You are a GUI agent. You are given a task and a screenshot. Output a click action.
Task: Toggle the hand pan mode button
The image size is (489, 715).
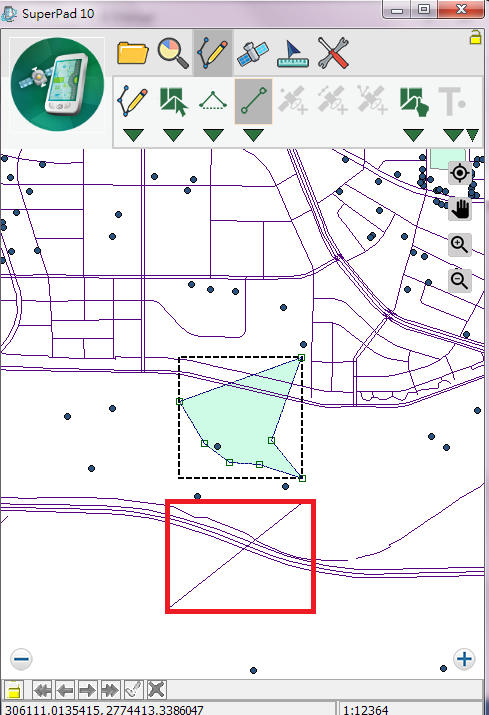pyautogui.click(x=460, y=209)
